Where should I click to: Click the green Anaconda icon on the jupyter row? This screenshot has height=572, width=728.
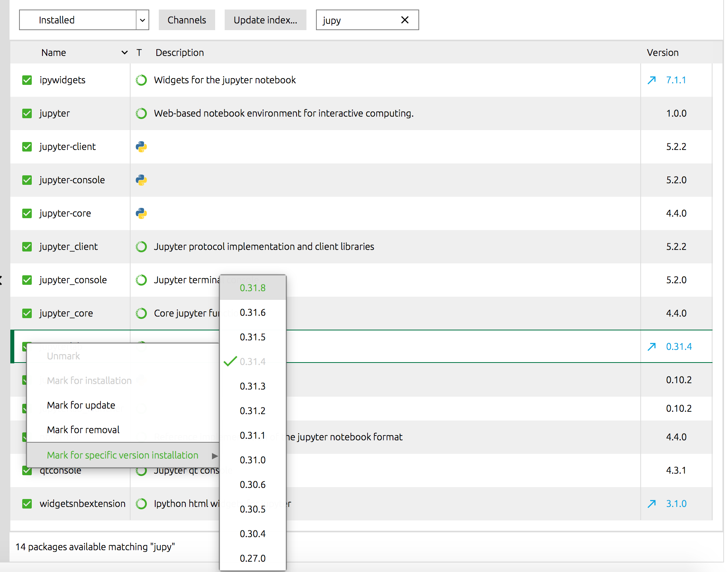click(141, 113)
